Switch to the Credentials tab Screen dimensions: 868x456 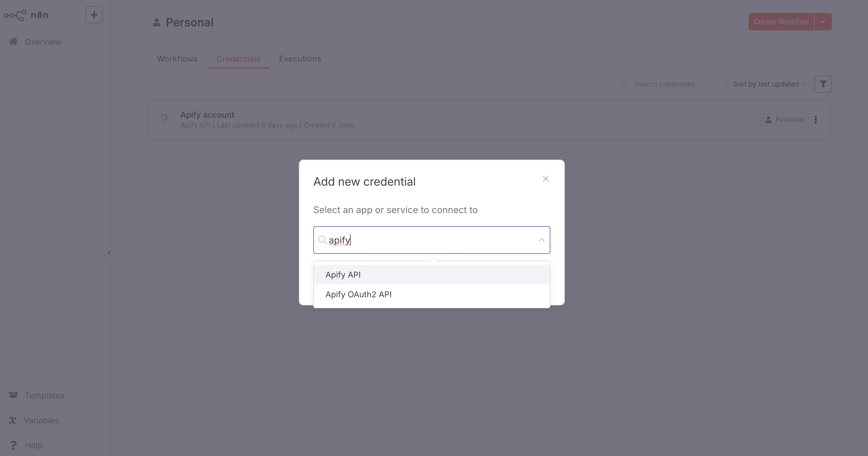point(238,59)
